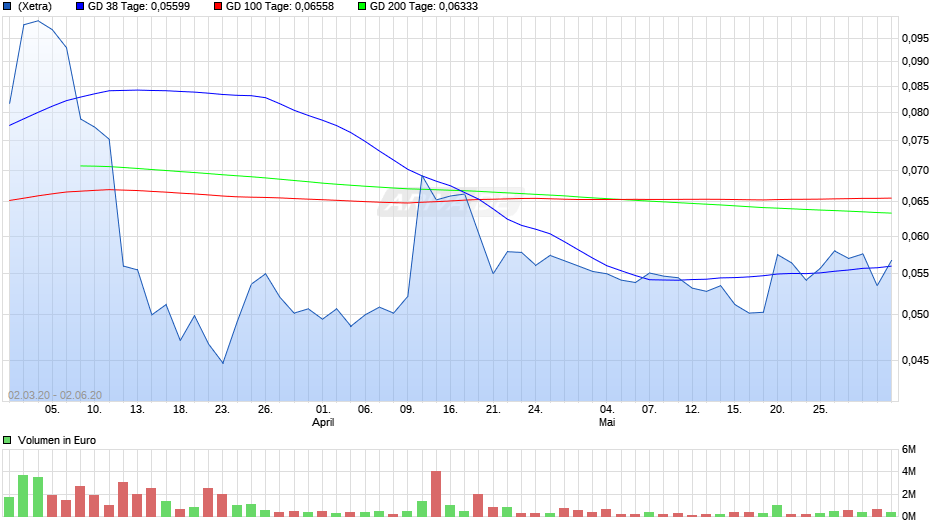The image size is (940, 526).
Task: Click the tallest green volume bar
Action: click(x=23, y=496)
